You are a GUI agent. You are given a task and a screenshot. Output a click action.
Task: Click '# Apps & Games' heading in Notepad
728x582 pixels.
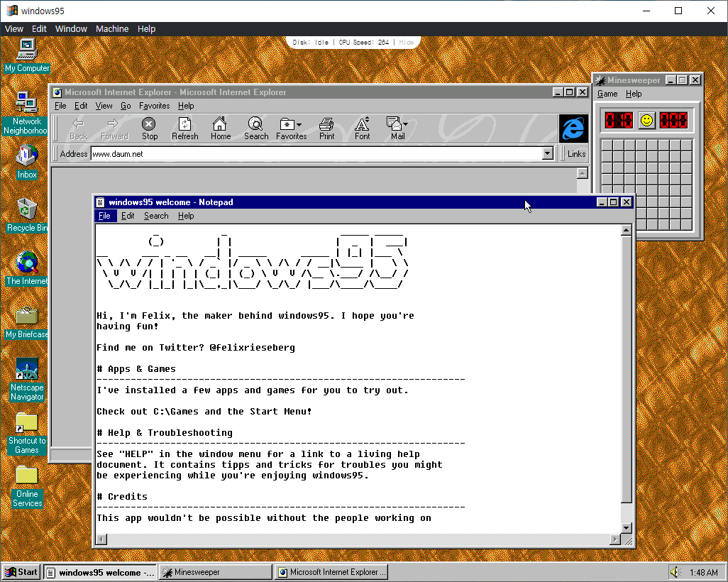[x=136, y=369]
